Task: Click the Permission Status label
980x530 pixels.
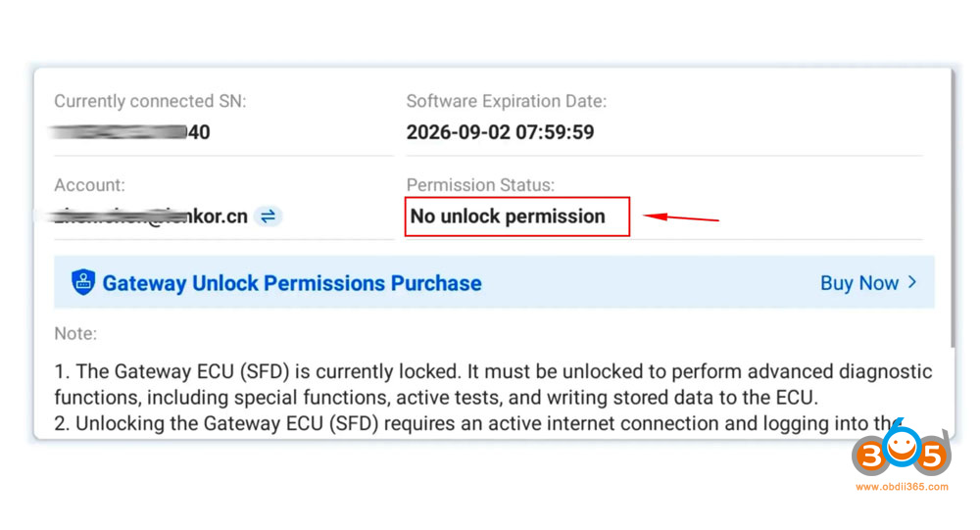Action: (480, 185)
